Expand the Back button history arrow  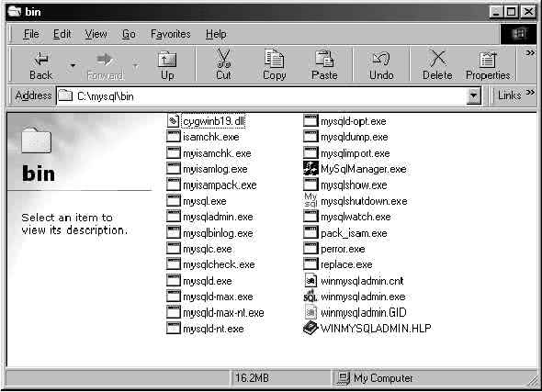73,65
